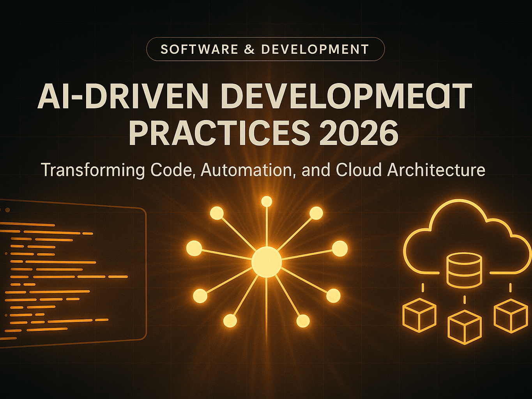Click the Practices 2026 heading text
The height and width of the screenshot is (399, 532).
(263, 133)
